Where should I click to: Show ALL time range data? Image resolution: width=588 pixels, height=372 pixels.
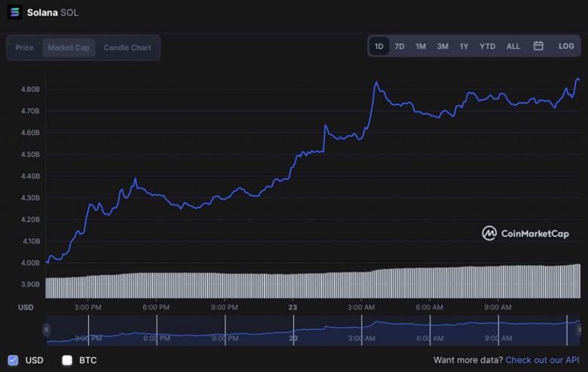click(x=513, y=46)
